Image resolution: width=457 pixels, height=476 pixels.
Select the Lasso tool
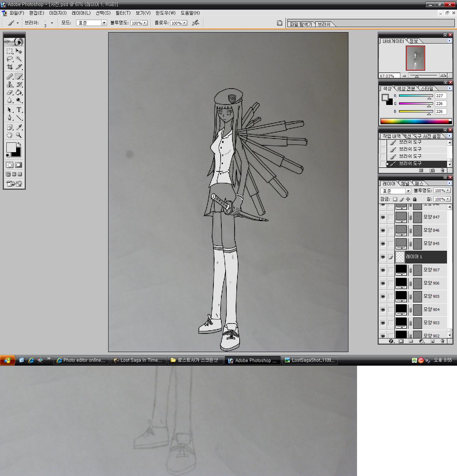click(10, 59)
